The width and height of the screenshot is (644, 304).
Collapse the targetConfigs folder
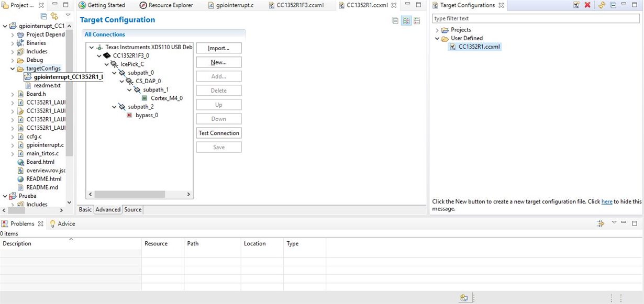coord(13,69)
